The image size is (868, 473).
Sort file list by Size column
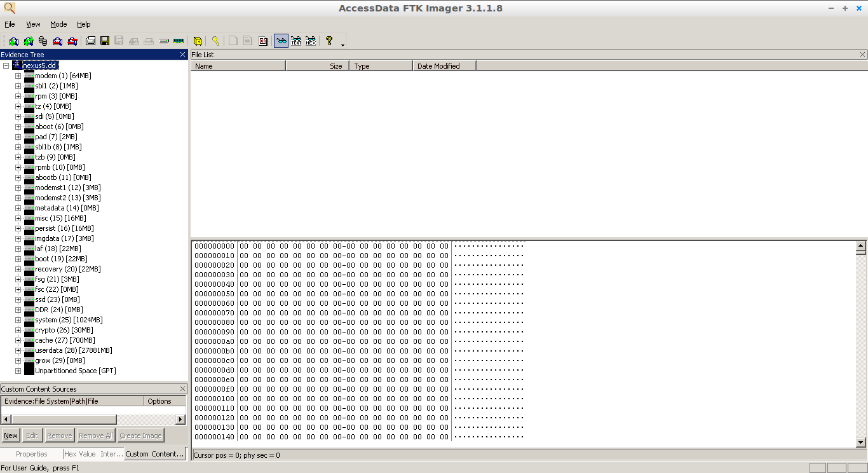(317, 66)
